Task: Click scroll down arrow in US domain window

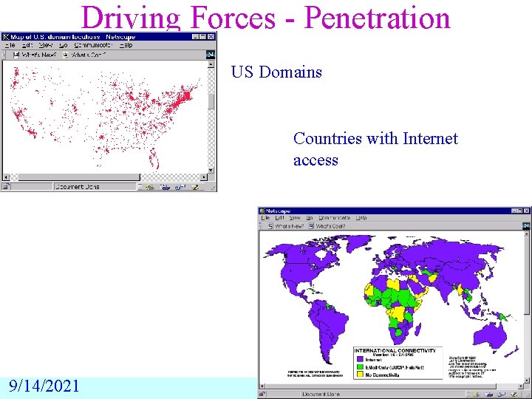Action: [x=211, y=171]
